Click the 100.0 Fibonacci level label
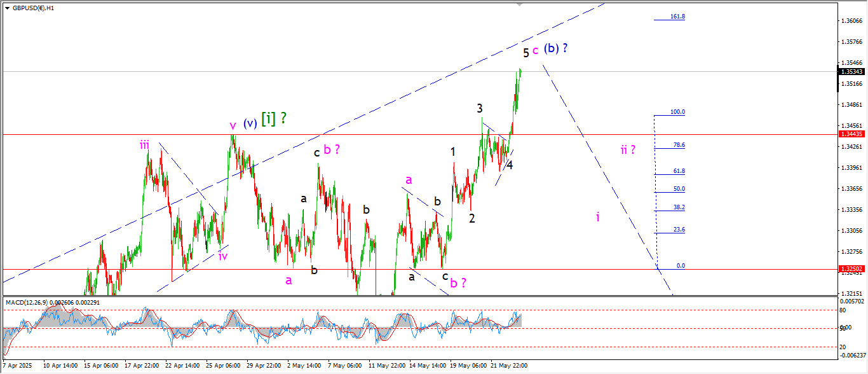This screenshot has width=868, height=374. pos(677,112)
